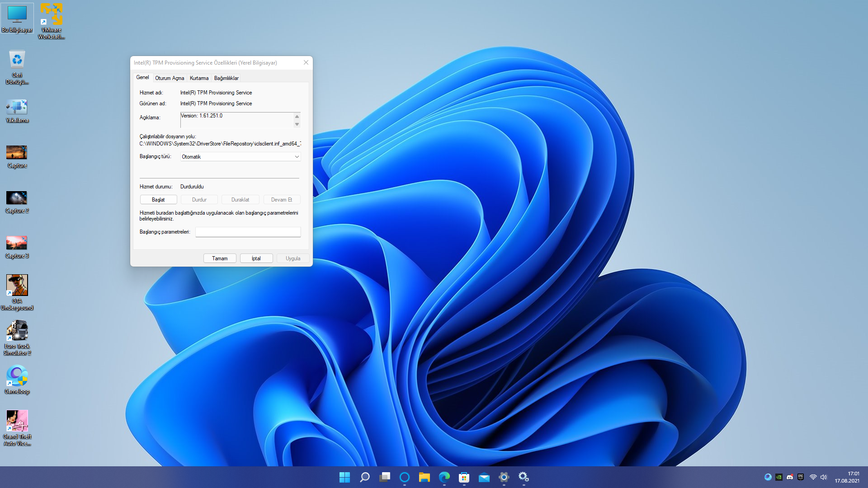868x488 pixels.
Task: Click the Discord tray icon
Action: coord(790,477)
